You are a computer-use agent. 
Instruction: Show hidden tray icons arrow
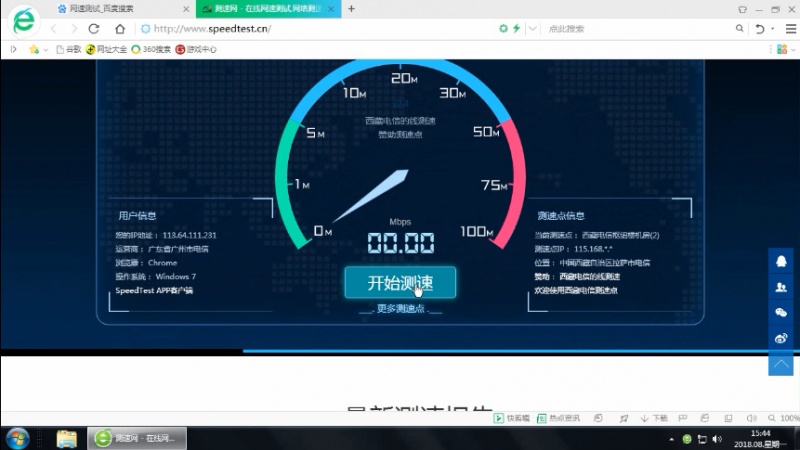coord(671,439)
